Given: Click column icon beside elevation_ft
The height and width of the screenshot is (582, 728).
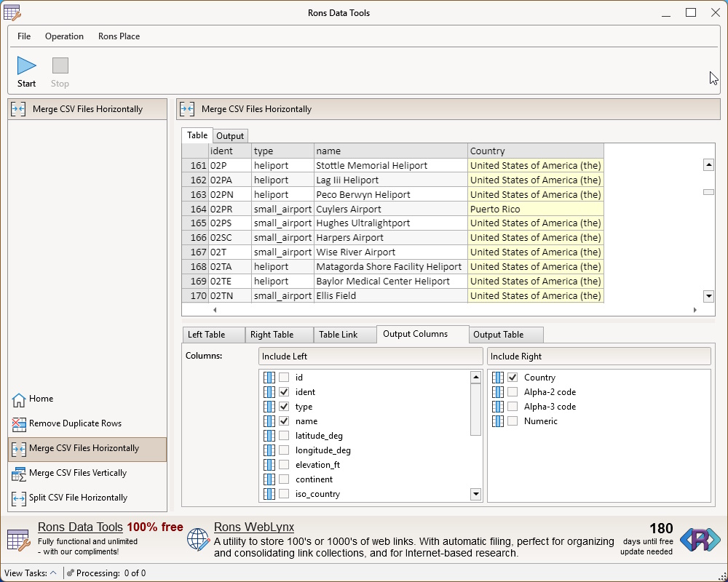Looking at the screenshot, I should pyautogui.click(x=269, y=465).
